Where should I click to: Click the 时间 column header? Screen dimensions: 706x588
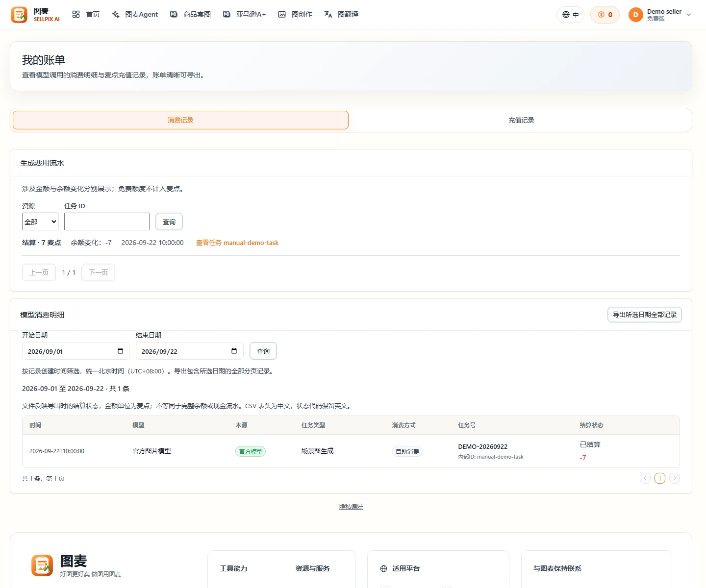click(35, 425)
